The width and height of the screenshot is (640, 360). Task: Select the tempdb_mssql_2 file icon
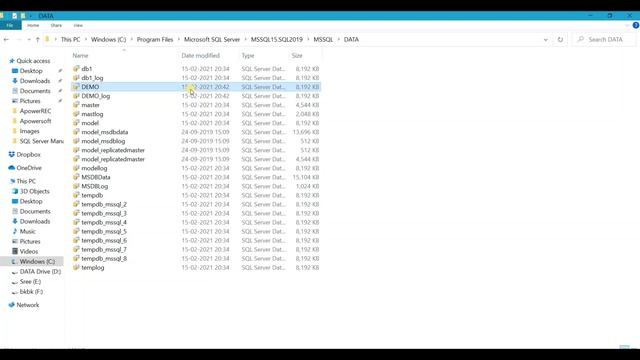[x=76, y=204]
